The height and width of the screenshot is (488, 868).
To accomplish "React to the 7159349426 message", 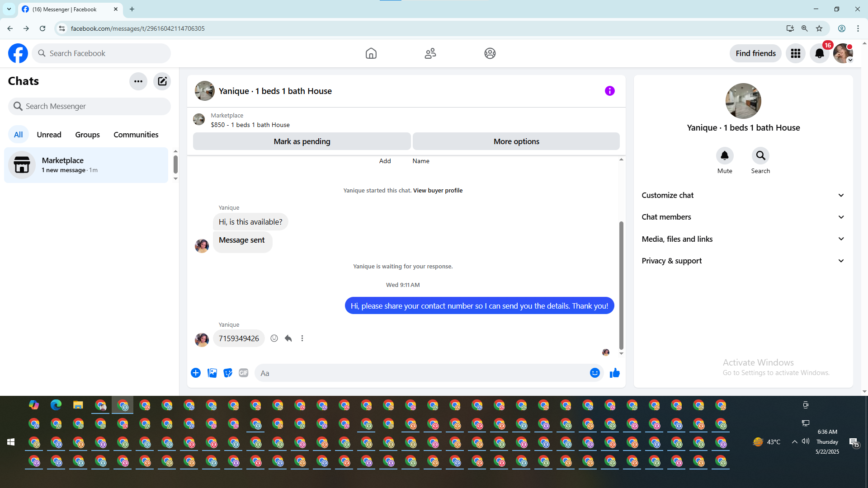I will 274,338.
